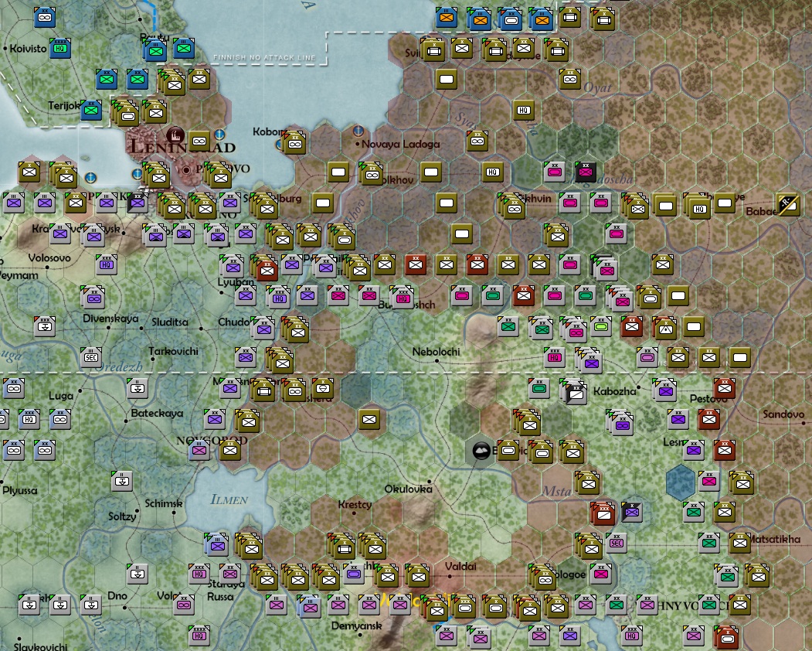Click the Dno town label
812x651 pixels.
click(117, 596)
